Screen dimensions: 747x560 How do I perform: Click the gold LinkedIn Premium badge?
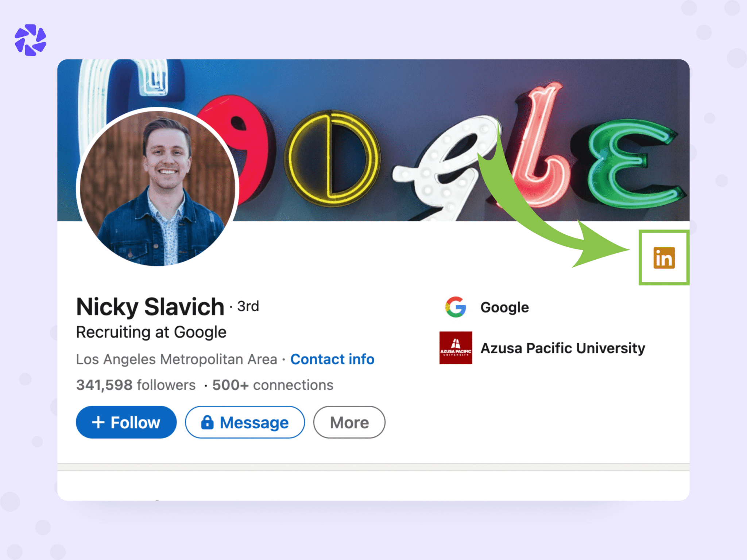click(x=664, y=258)
